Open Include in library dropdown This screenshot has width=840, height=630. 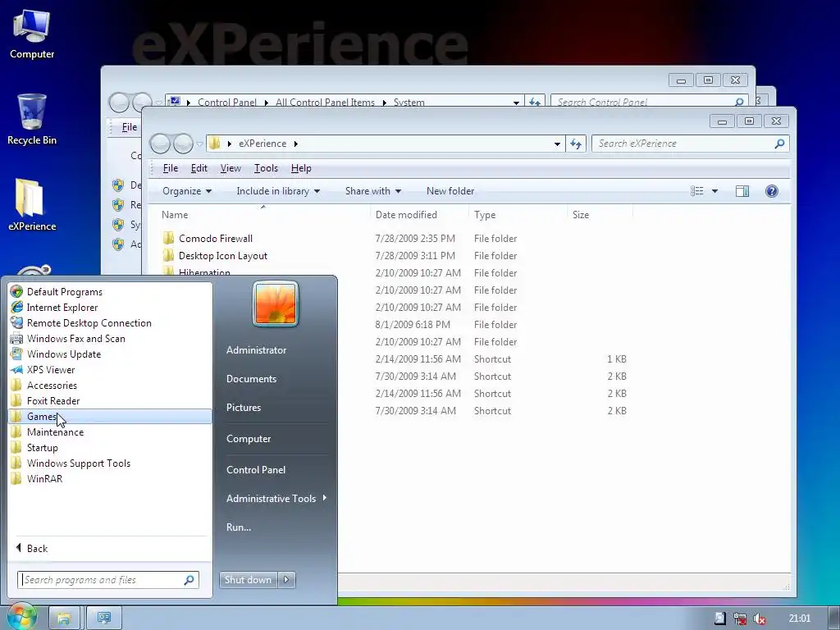click(278, 191)
